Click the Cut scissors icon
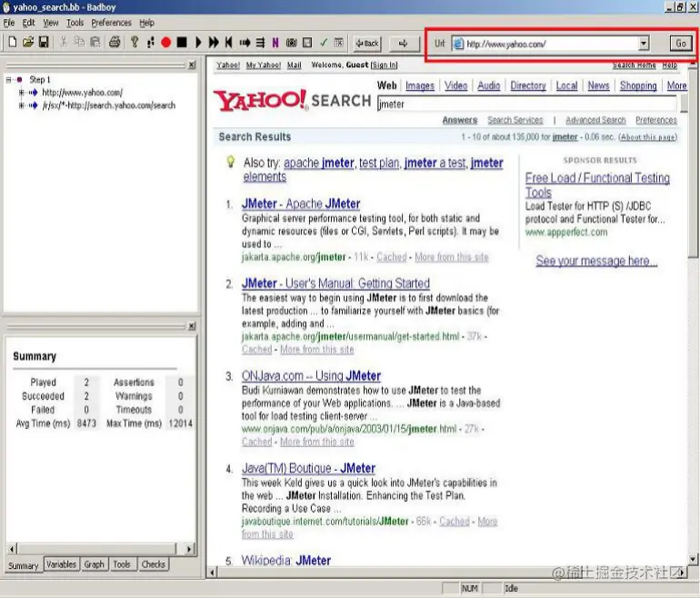Image resolution: width=700 pixels, height=598 pixels. point(64,43)
